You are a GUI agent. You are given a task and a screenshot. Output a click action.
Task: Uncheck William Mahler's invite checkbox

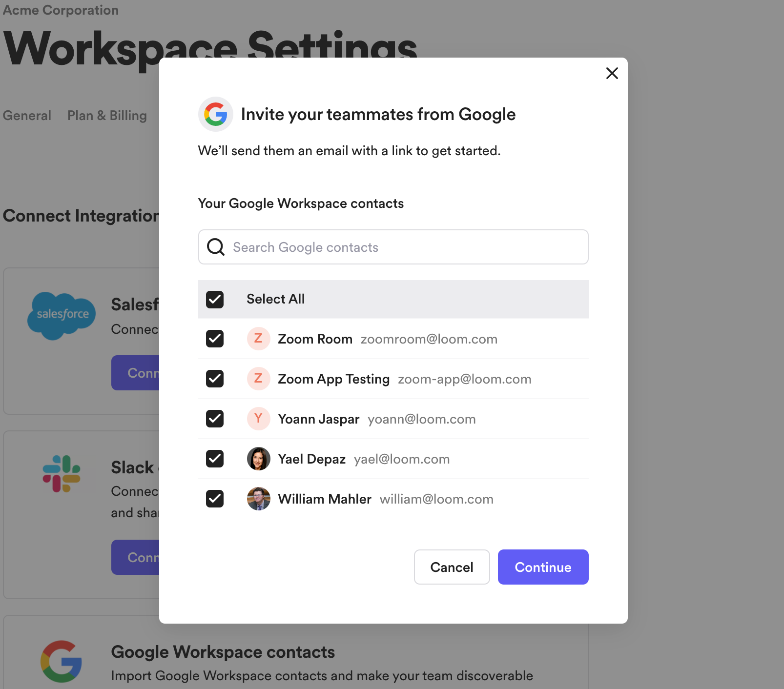(214, 499)
